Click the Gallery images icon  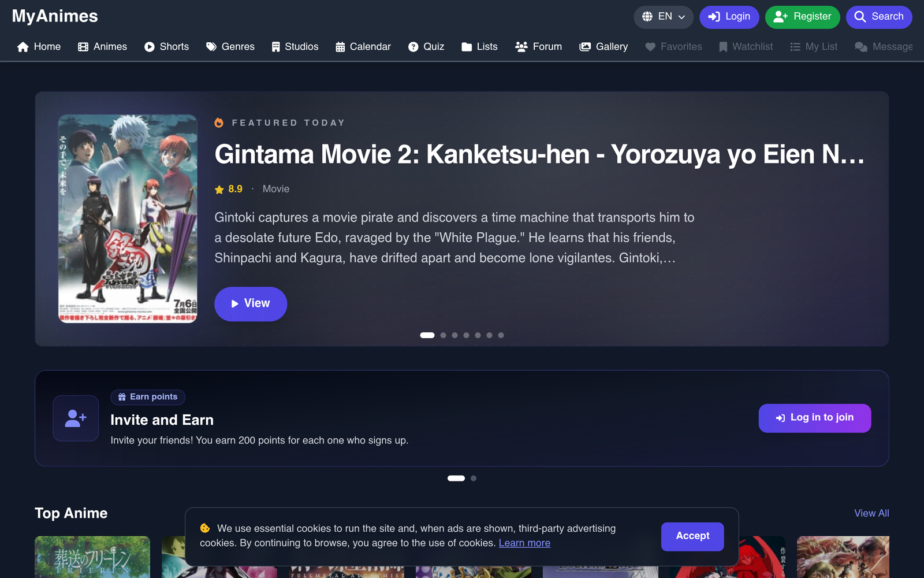click(585, 47)
